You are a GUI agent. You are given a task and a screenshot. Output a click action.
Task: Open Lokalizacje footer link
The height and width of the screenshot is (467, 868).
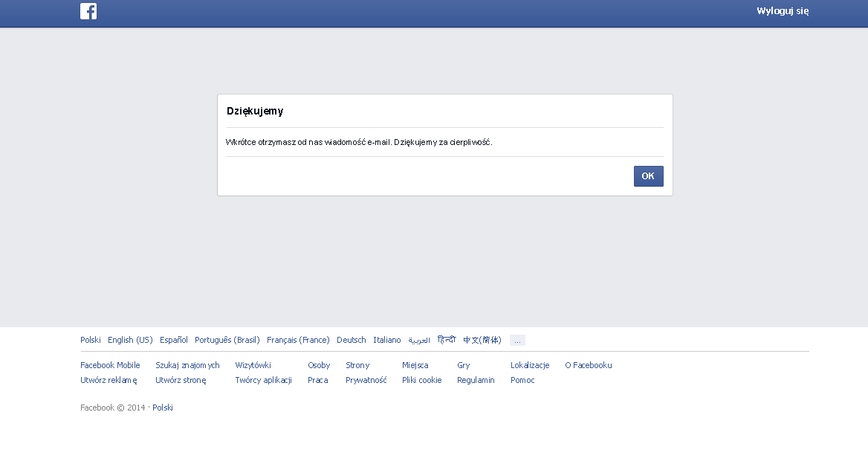[x=530, y=366]
